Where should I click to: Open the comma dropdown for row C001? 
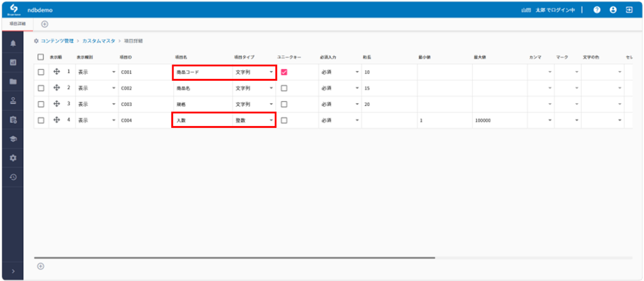pos(541,72)
